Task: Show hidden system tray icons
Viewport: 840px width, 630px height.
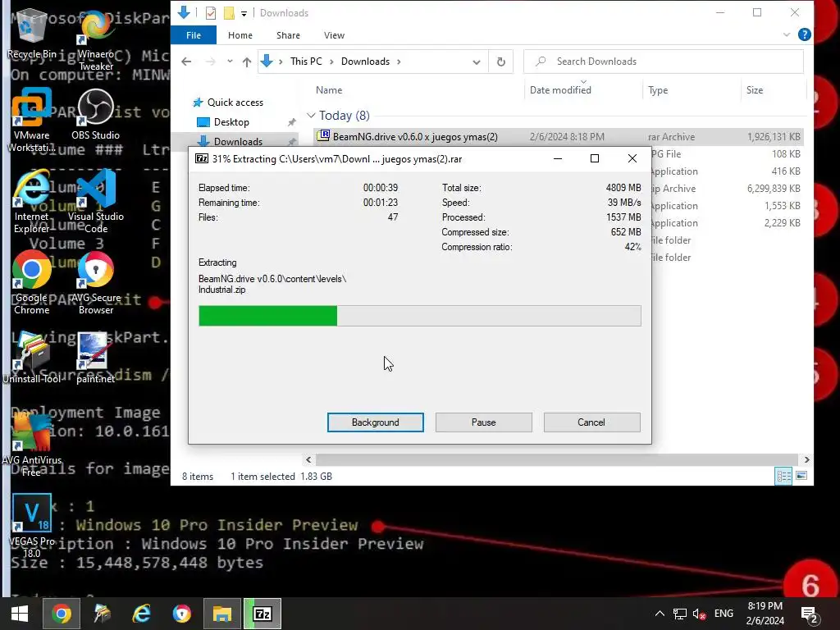Action: 660,614
